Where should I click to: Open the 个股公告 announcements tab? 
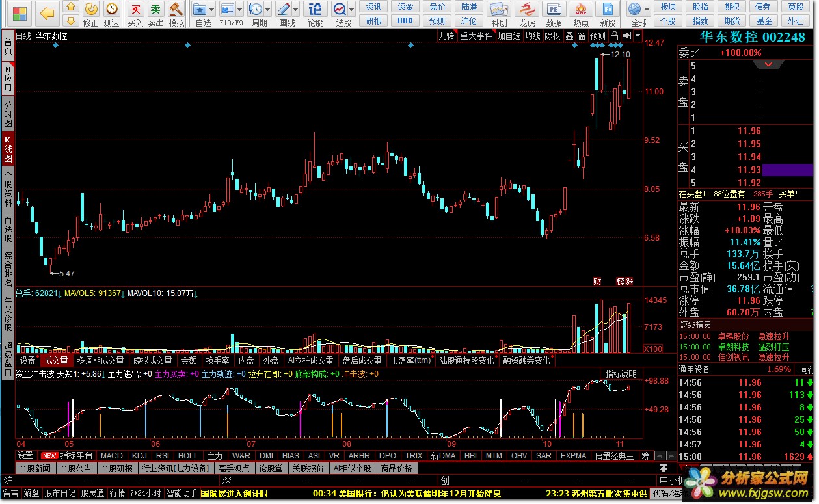tap(75, 468)
